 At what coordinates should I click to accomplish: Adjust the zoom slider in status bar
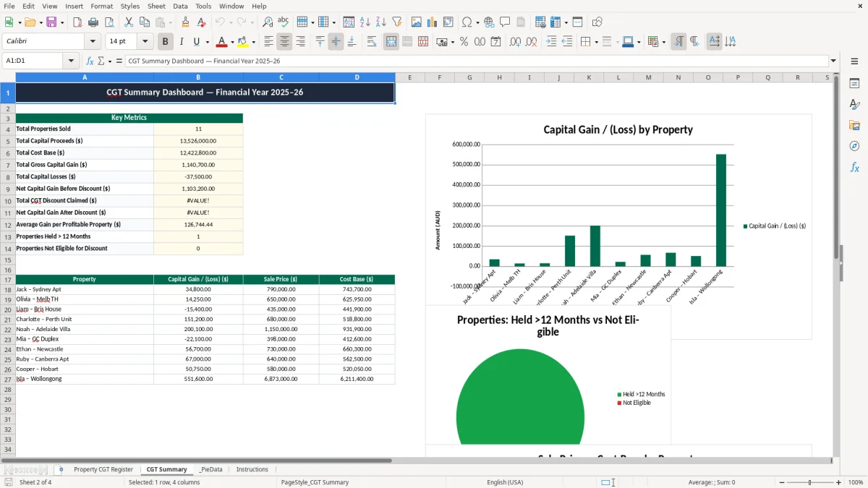tap(809, 482)
